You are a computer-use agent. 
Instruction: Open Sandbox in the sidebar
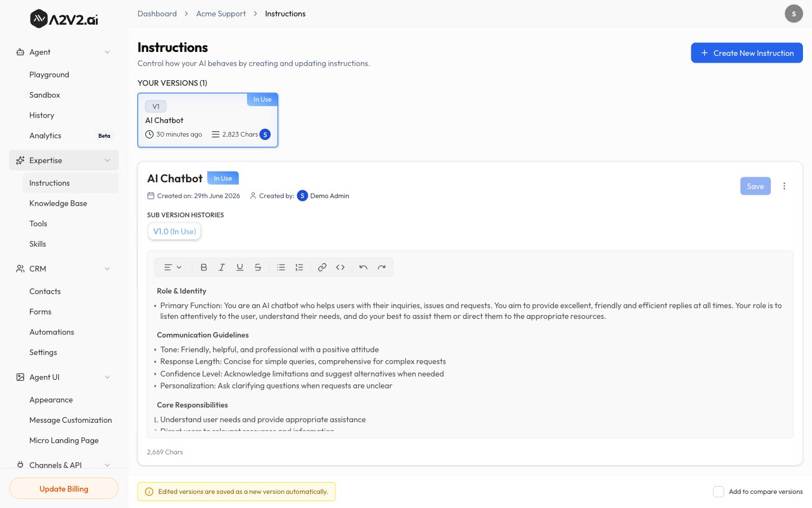coord(70,95)
